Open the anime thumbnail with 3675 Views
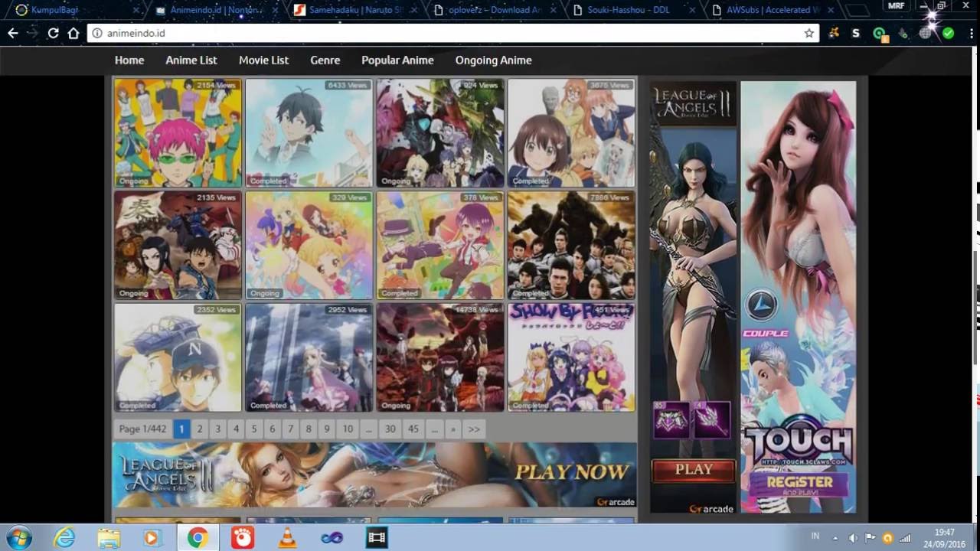980x551 pixels. pyautogui.click(x=571, y=133)
